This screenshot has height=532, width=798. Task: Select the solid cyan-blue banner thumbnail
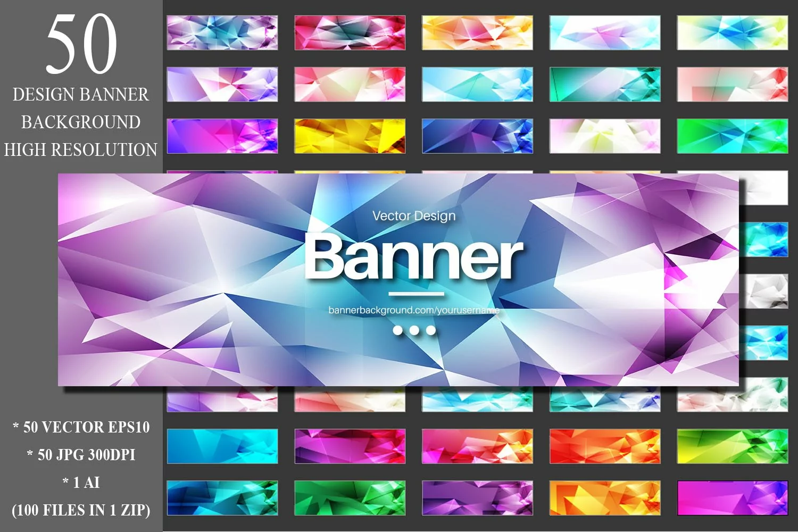click(x=222, y=446)
